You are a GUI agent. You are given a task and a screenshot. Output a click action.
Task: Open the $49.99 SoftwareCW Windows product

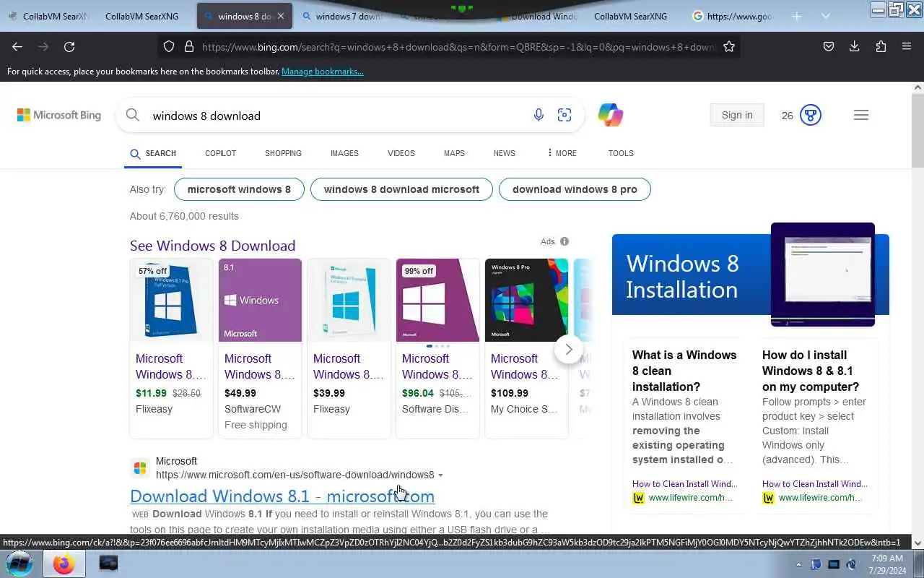point(260,348)
